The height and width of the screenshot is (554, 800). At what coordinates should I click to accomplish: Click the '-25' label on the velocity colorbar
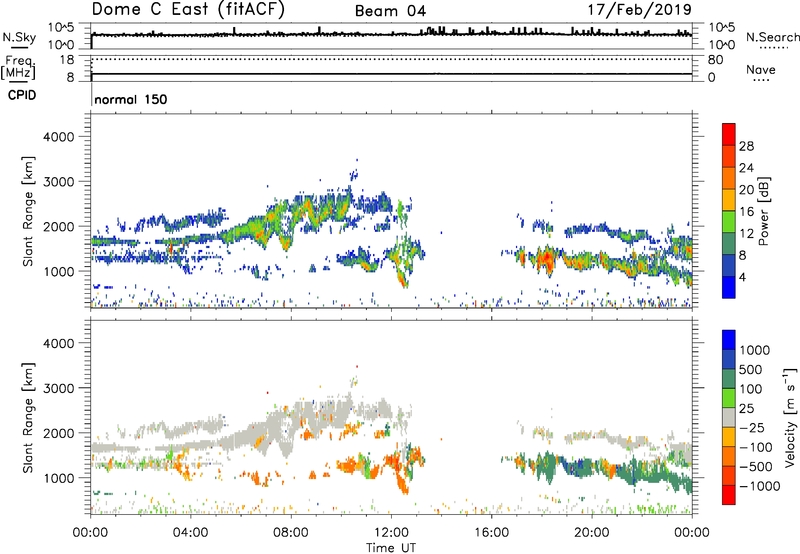(753, 428)
